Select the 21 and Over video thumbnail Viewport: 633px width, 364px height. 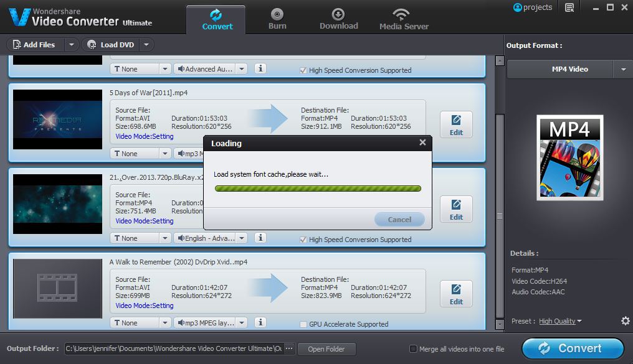(57, 204)
